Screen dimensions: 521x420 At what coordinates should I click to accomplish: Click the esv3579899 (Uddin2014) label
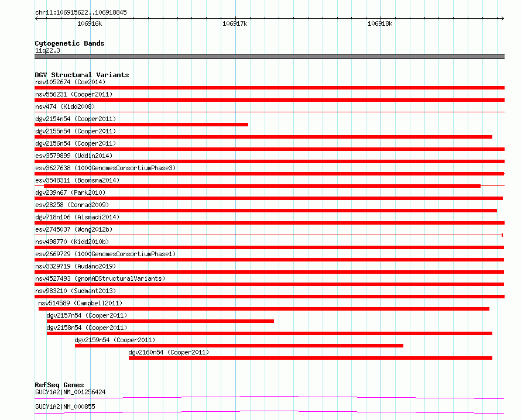[x=74, y=156]
